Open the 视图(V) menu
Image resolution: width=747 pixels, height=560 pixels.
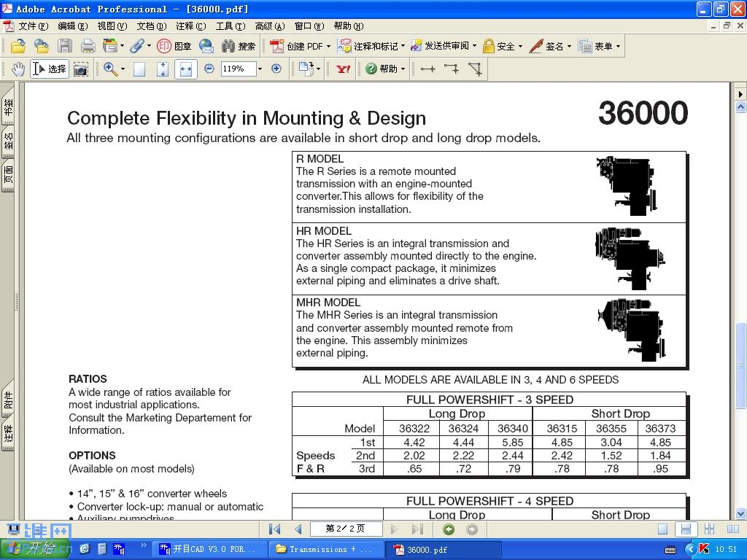(112, 26)
